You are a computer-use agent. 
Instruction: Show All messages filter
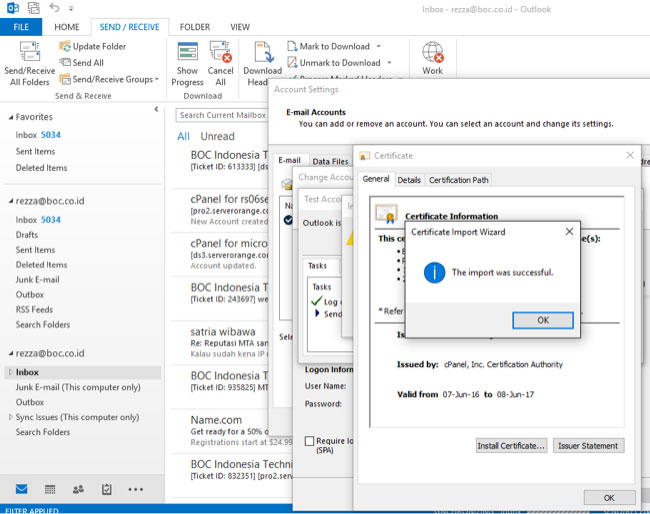[183, 136]
